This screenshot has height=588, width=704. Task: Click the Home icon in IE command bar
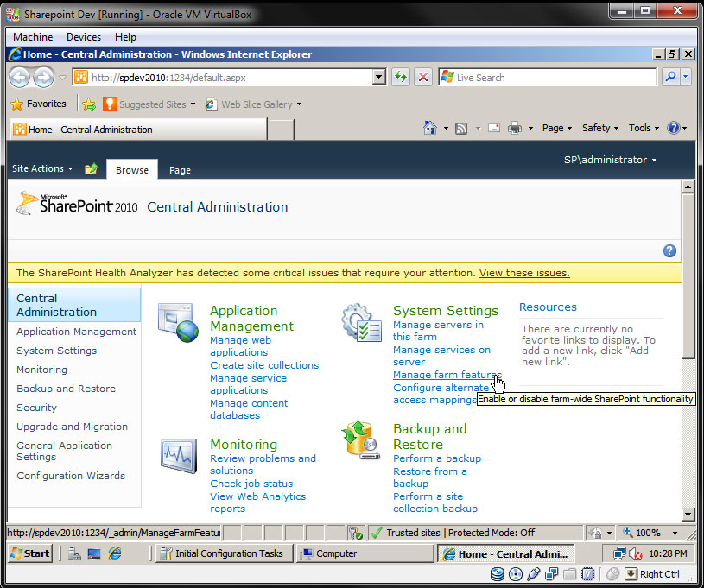coord(430,128)
